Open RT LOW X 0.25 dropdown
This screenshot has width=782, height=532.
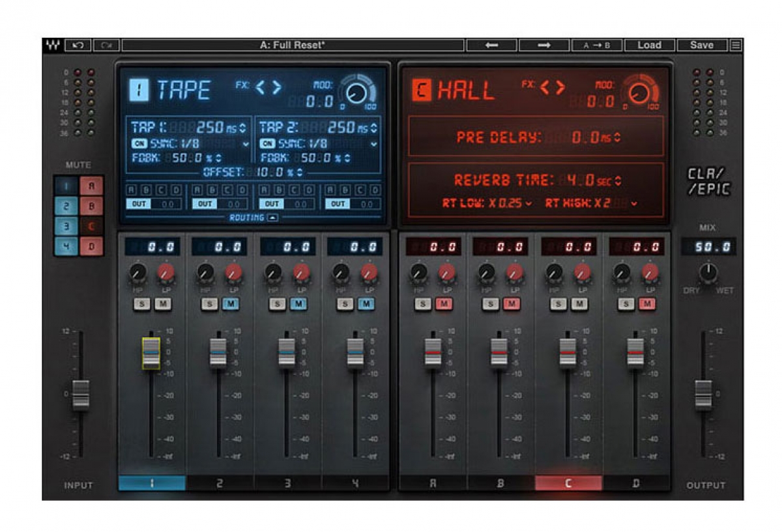tap(528, 204)
